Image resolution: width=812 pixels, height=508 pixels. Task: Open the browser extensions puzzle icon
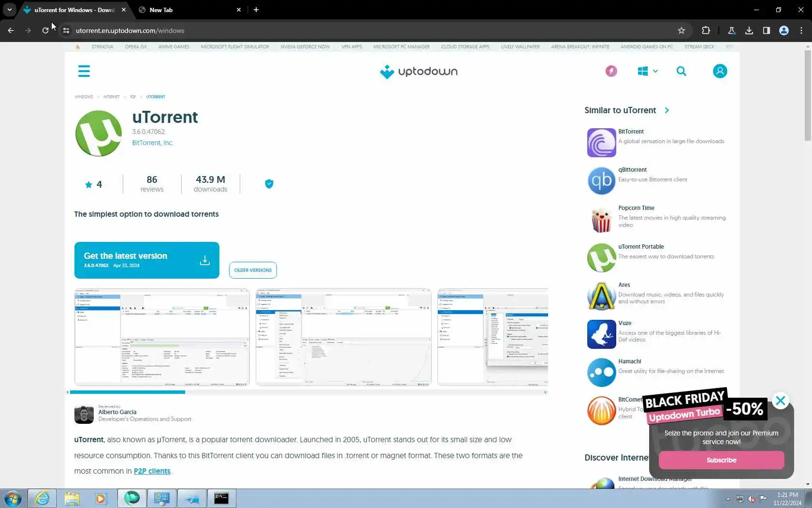tap(706, 30)
